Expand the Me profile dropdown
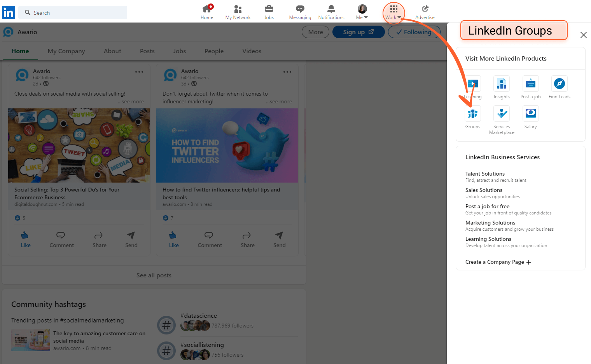 [x=362, y=12]
